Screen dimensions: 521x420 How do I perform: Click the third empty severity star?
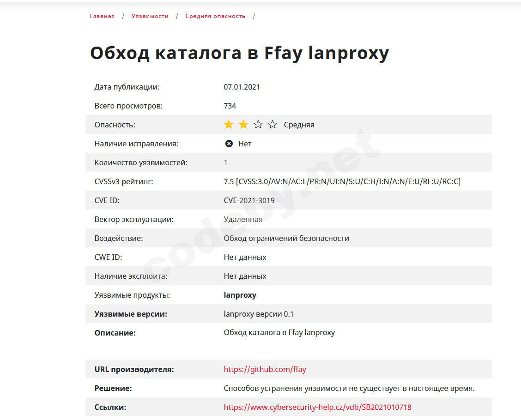pyautogui.click(x=258, y=125)
